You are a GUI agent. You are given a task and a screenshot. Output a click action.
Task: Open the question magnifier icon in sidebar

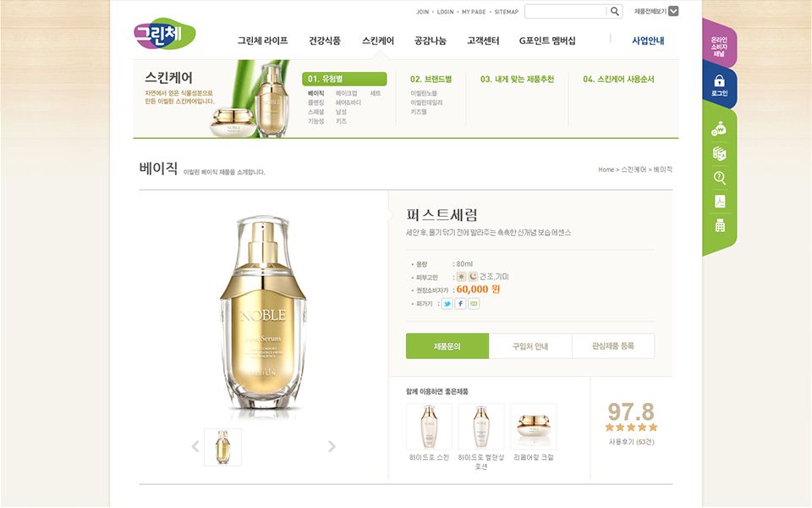point(720,178)
